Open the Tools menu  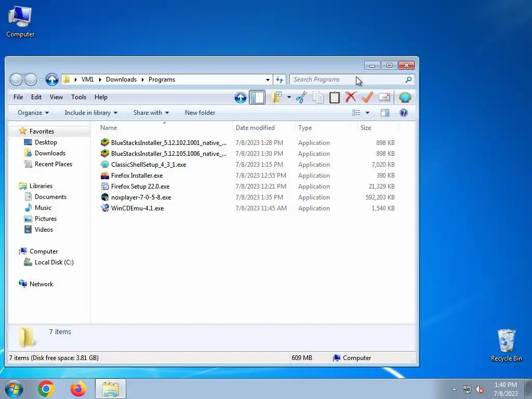tap(79, 97)
